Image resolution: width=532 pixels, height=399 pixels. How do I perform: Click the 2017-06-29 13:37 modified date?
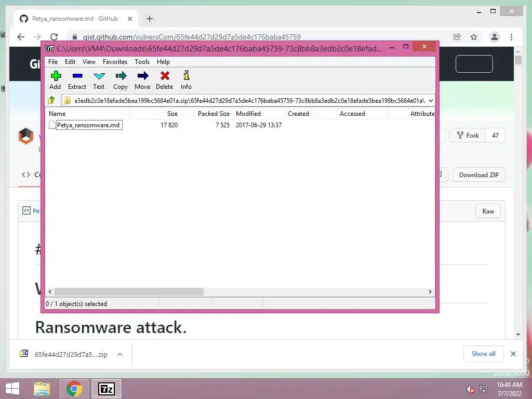click(x=259, y=125)
